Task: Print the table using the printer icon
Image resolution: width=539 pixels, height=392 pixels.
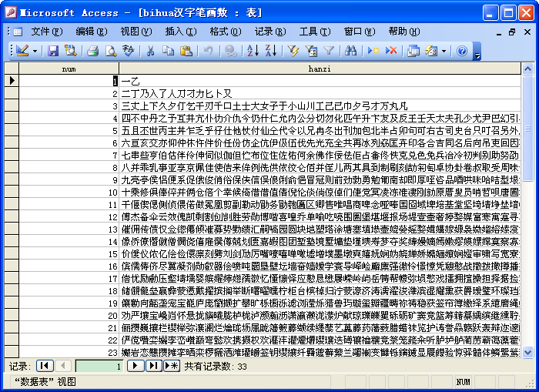Action: coord(93,51)
